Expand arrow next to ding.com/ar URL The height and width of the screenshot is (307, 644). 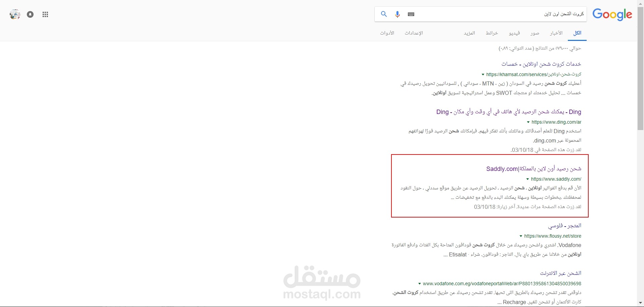pyautogui.click(x=528, y=122)
